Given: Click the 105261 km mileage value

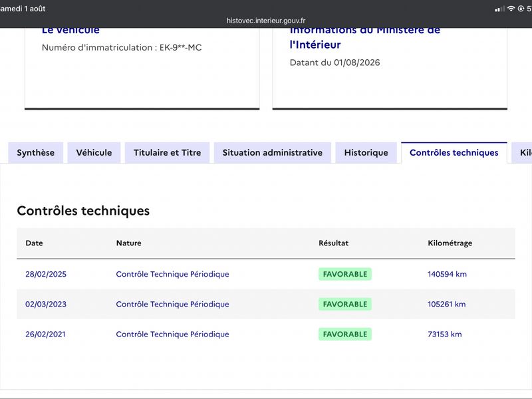Looking at the screenshot, I should (x=446, y=304).
